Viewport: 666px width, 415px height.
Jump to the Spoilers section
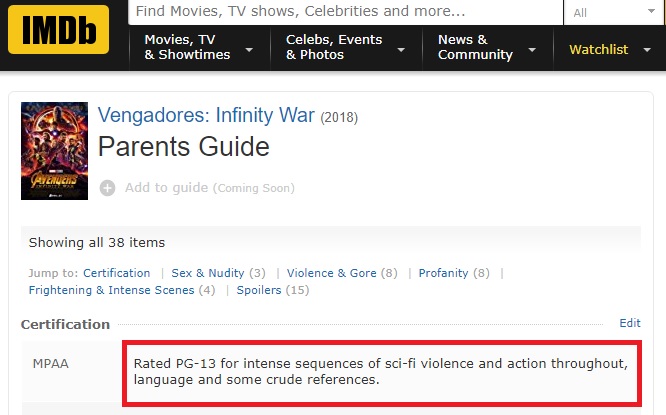(259, 290)
